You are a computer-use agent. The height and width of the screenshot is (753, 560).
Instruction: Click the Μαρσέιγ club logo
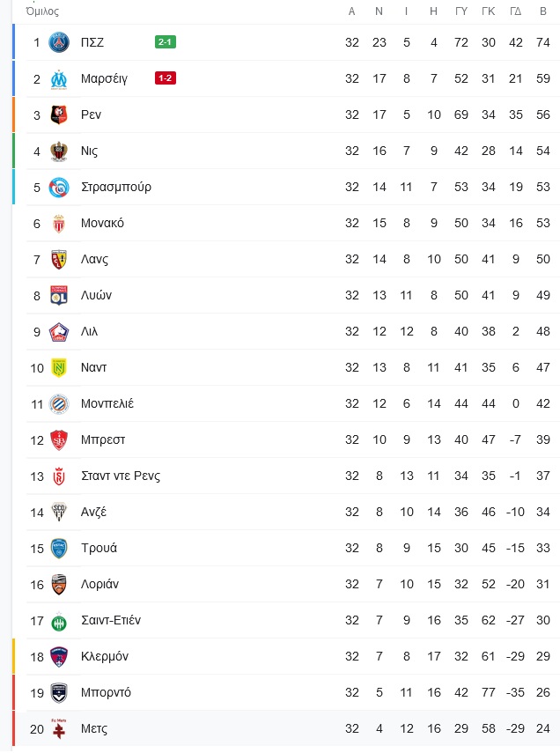coord(59,78)
